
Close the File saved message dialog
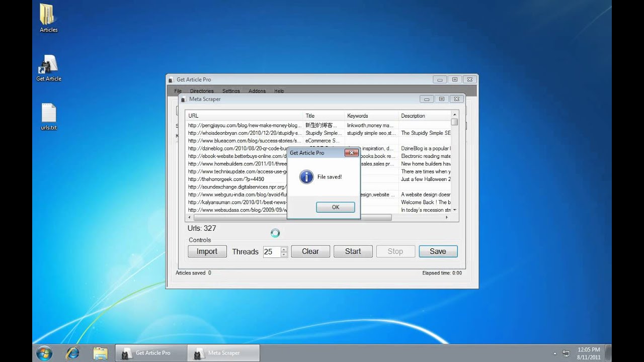(351, 152)
